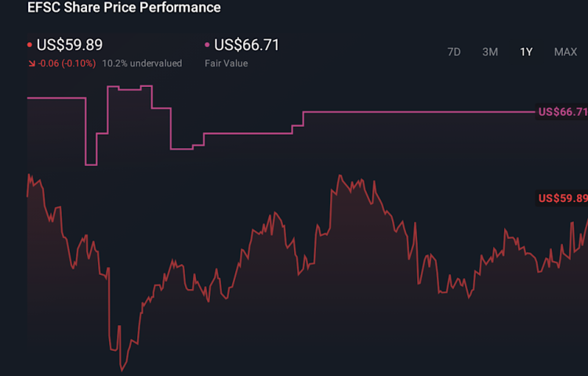The height and width of the screenshot is (376, 588).
Task: Click the topmost step of the pink fair value line
Action: tap(146, 86)
